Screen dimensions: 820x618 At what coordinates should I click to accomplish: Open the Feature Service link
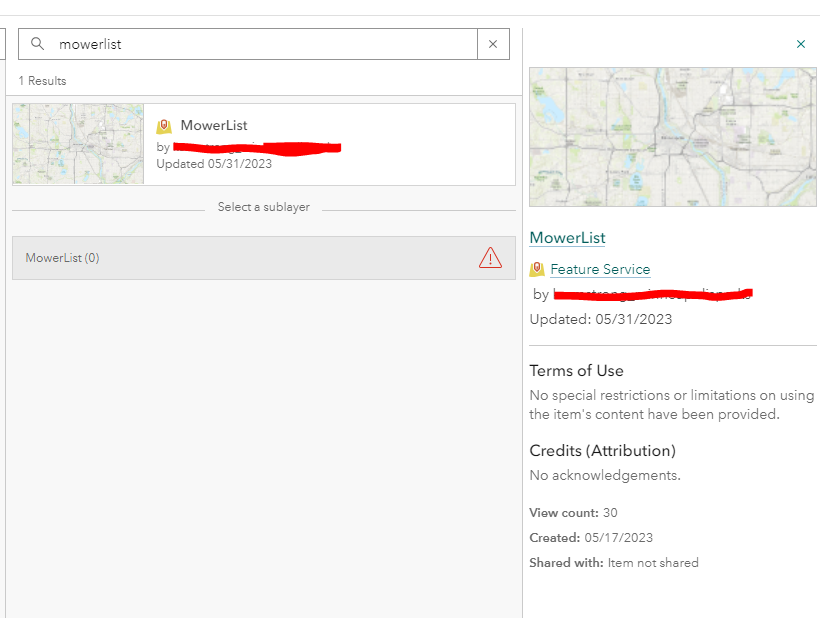point(600,269)
